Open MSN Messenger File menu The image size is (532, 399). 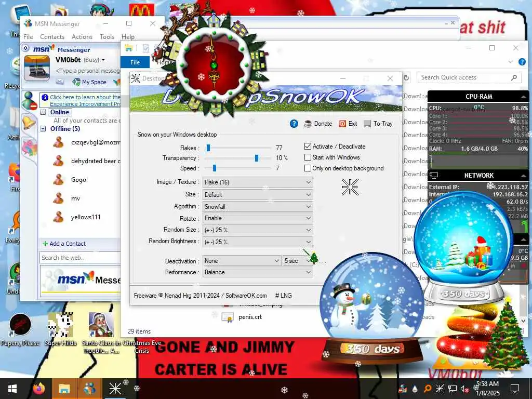[28, 37]
